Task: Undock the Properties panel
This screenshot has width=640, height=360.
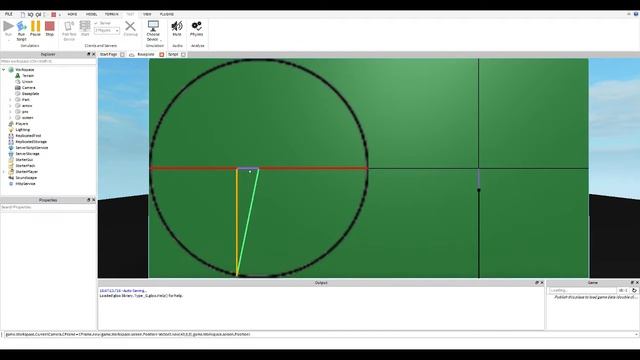Action: pyautogui.click(x=89, y=200)
